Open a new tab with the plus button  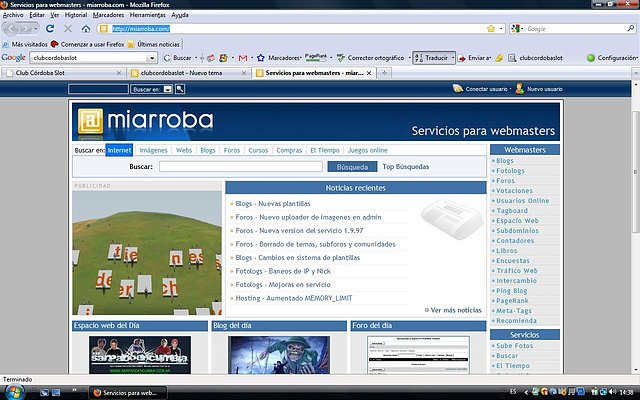click(x=384, y=73)
